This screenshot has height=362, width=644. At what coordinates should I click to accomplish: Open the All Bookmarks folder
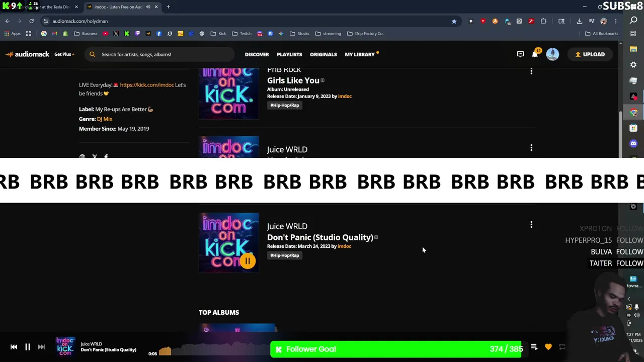[x=601, y=34]
